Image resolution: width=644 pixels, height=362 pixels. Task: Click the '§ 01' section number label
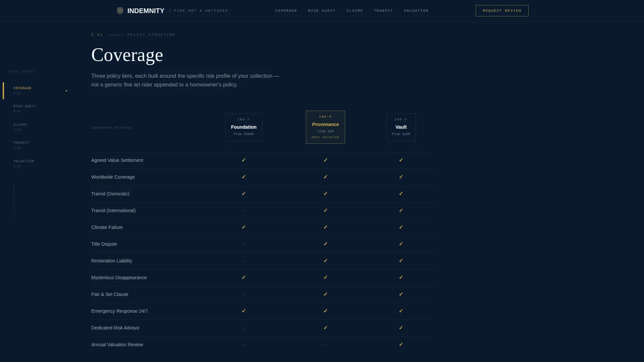(x=97, y=35)
